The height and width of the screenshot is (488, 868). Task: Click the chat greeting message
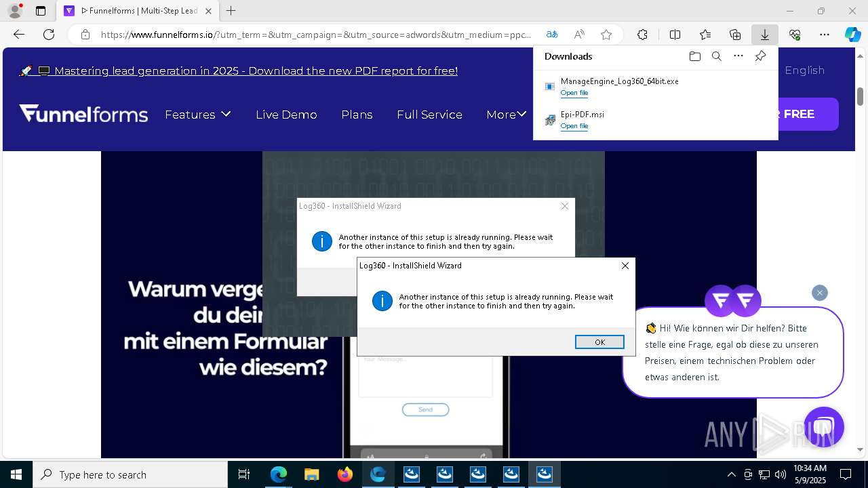[x=732, y=352]
